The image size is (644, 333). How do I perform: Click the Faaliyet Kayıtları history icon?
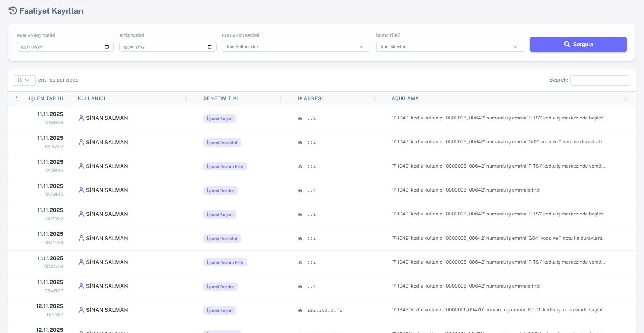point(13,11)
